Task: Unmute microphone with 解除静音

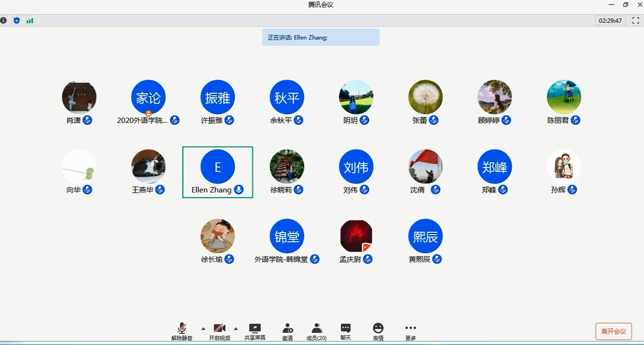Action: (x=182, y=329)
